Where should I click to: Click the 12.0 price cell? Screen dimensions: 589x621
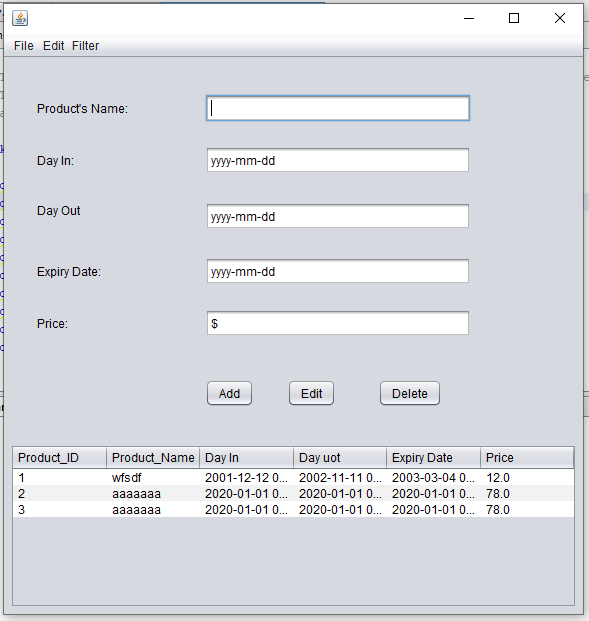point(527,478)
